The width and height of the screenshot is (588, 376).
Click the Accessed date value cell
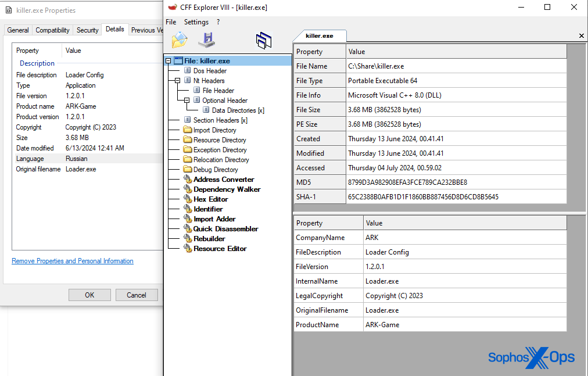(x=456, y=168)
